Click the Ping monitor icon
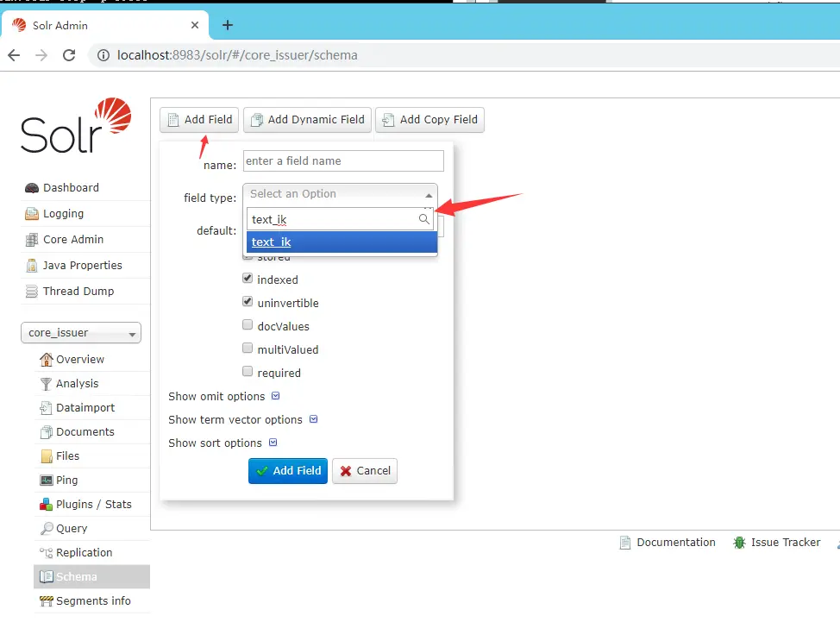Image resolution: width=840 pixels, height=622 pixels. click(x=46, y=480)
